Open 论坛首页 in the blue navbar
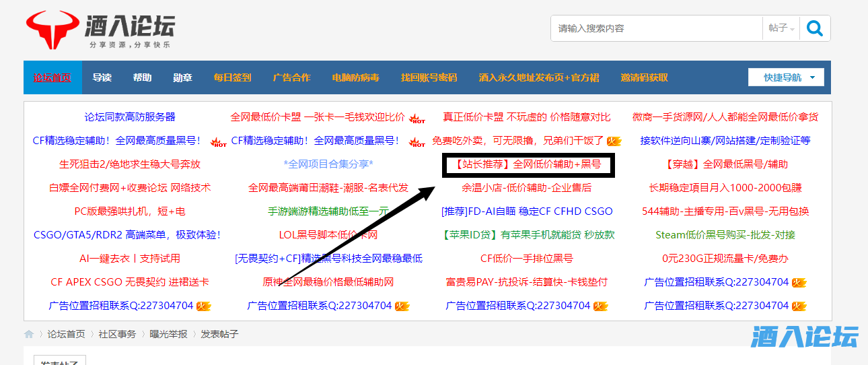 click(52, 77)
